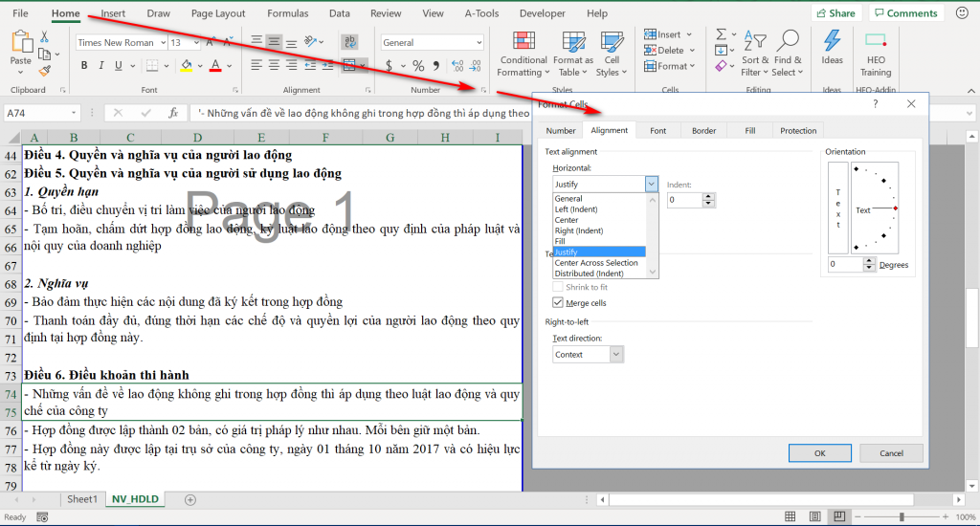Image resolution: width=980 pixels, height=526 pixels.
Task: Open the Ideas pane
Action: (x=832, y=48)
